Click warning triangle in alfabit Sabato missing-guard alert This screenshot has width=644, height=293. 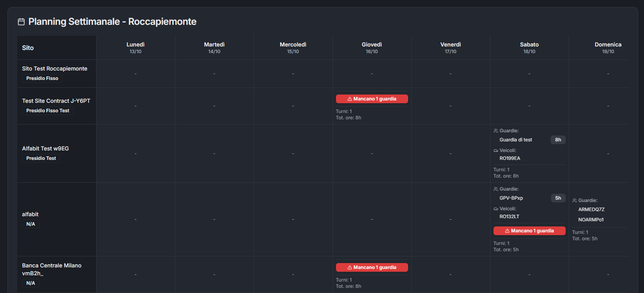(507, 231)
